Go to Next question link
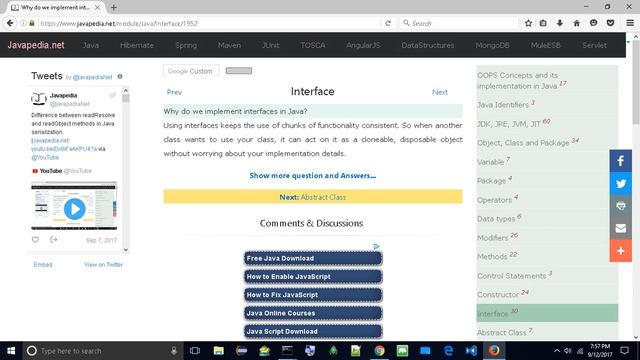Viewport: 640px width, 360px height. point(440,92)
